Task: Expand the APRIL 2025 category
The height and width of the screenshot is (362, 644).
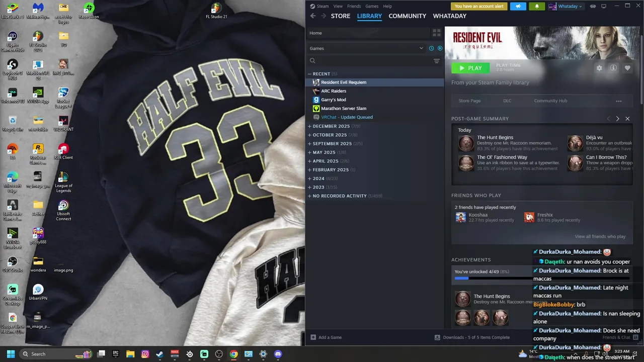Action: coord(309,161)
